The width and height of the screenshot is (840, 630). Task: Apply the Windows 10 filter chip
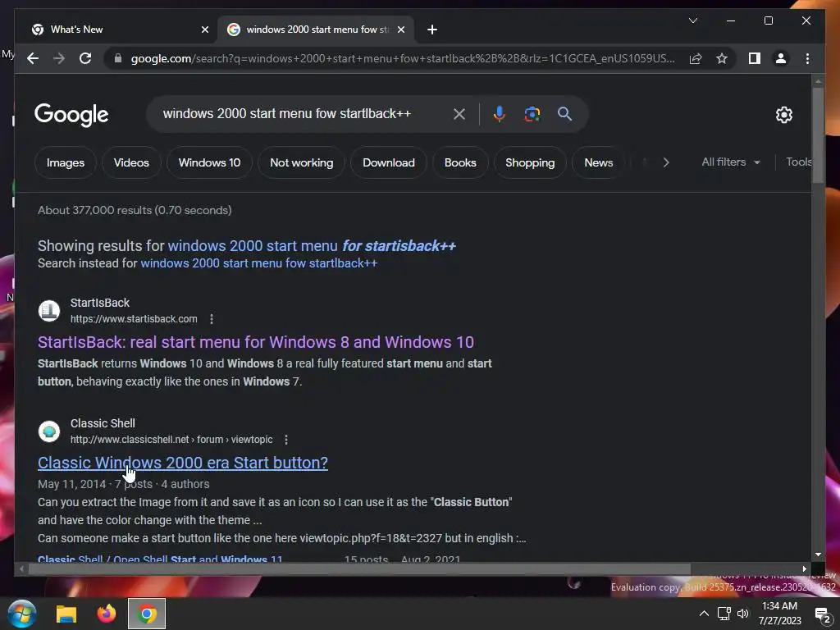pos(209,162)
